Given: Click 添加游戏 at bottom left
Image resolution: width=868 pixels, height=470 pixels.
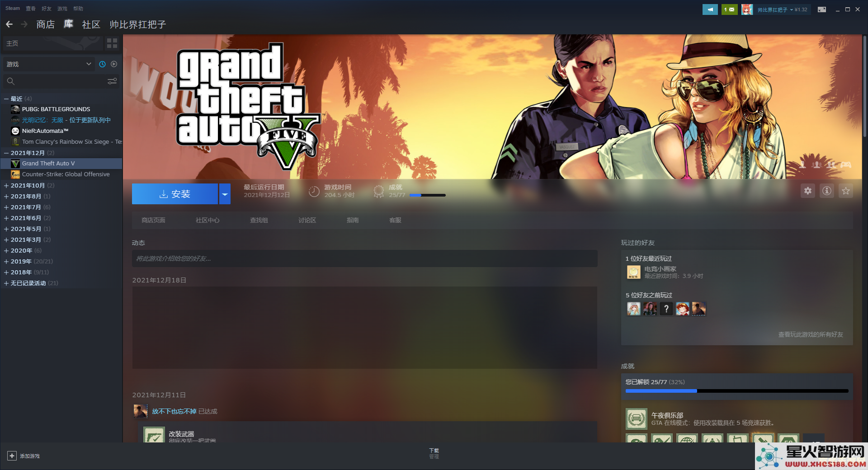Looking at the screenshot, I should tap(30, 456).
